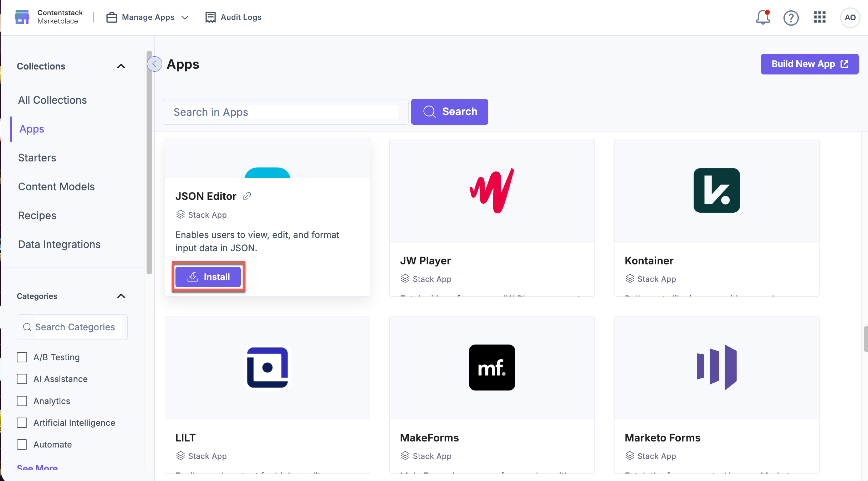Collapse the Collections section

click(x=121, y=66)
